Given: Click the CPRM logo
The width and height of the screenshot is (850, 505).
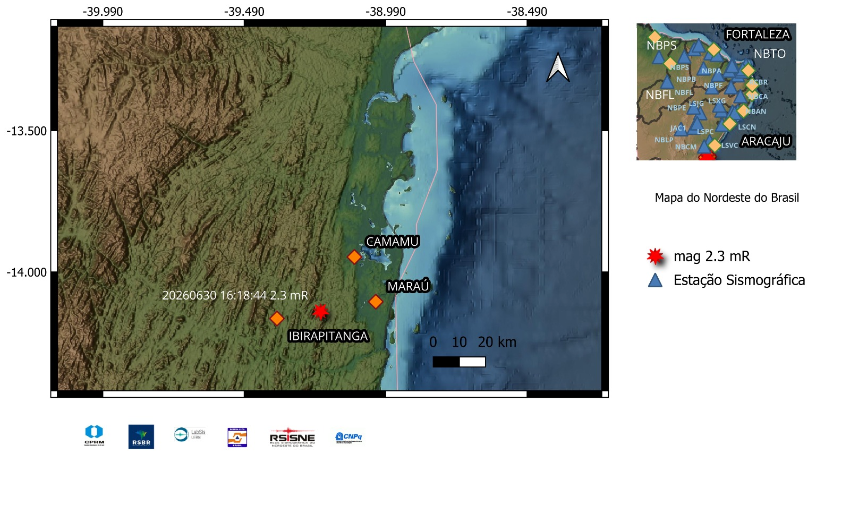Looking at the screenshot, I should 94,436.
